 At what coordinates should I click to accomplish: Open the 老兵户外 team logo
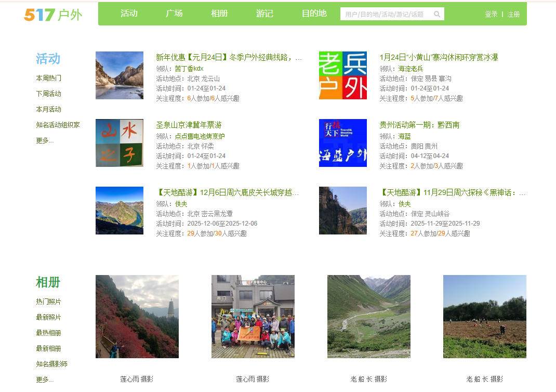tap(342, 75)
